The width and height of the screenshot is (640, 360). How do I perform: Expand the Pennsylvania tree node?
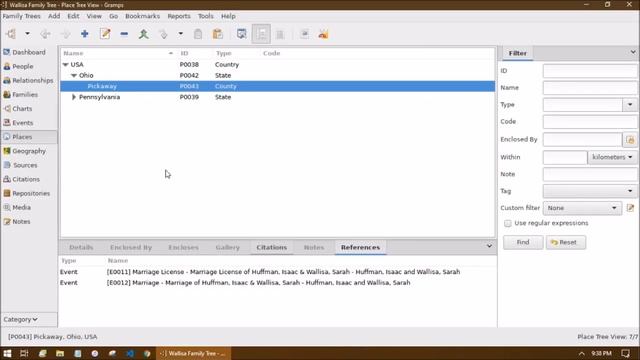click(x=74, y=97)
